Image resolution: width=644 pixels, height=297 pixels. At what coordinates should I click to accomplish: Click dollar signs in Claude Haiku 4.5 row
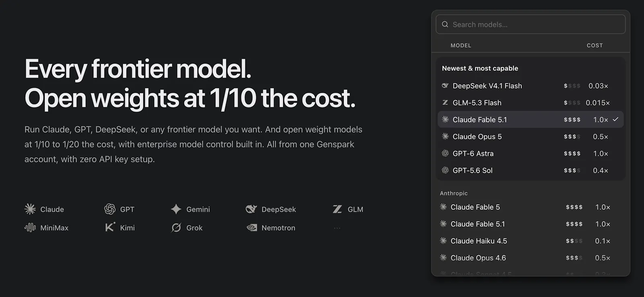pyautogui.click(x=574, y=241)
